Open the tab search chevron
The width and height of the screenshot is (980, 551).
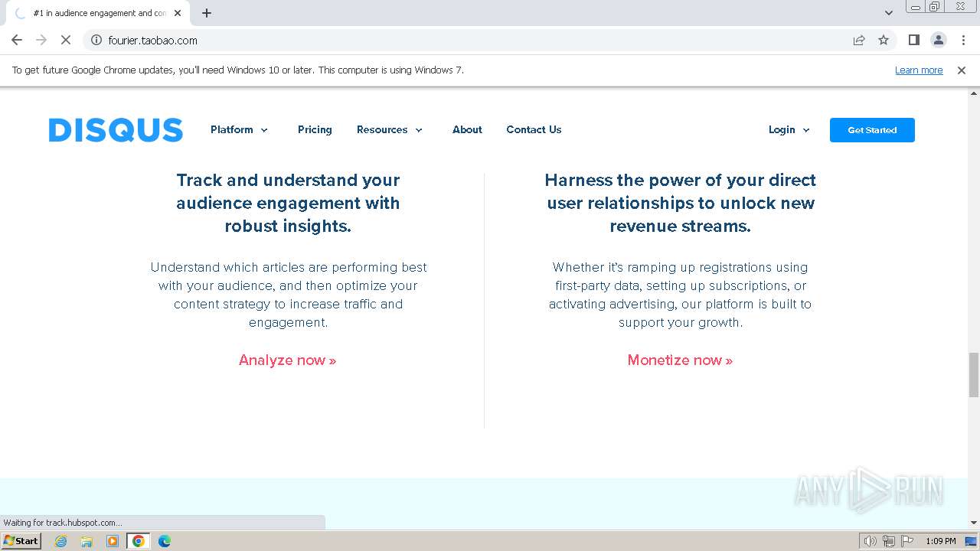(x=889, y=13)
